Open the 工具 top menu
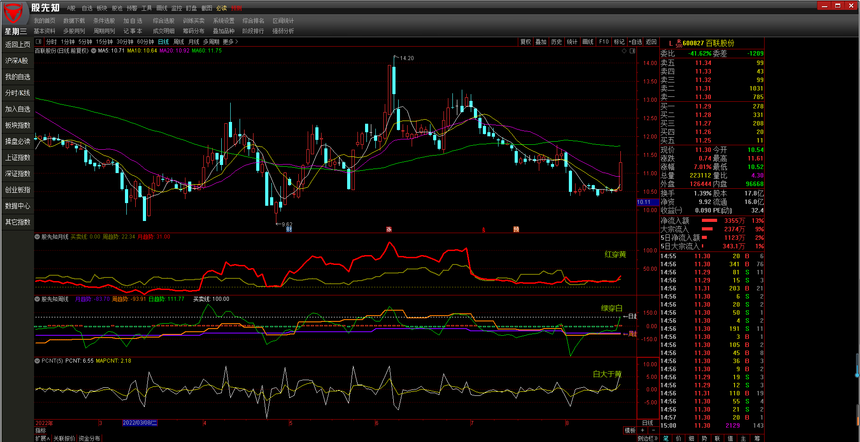The width and height of the screenshot is (860, 442). click(x=147, y=8)
